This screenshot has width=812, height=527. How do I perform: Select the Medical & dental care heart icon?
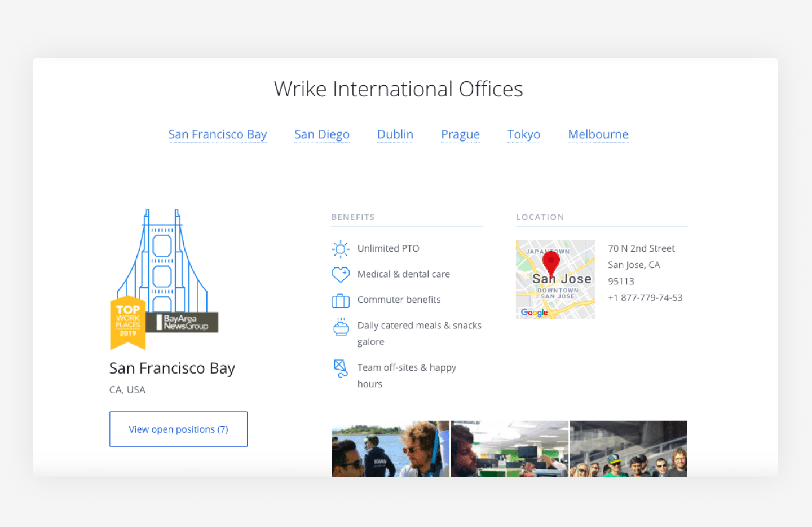coord(341,274)
